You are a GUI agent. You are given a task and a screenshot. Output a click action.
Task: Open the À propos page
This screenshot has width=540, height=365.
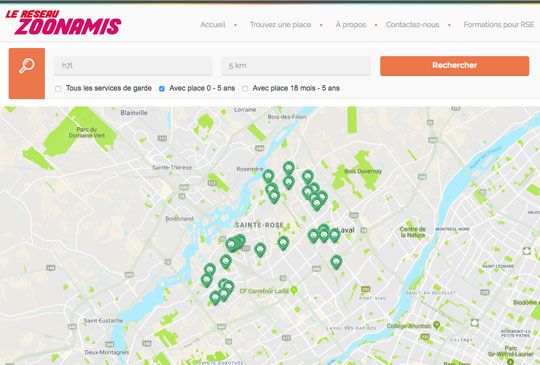coord(351,25)
